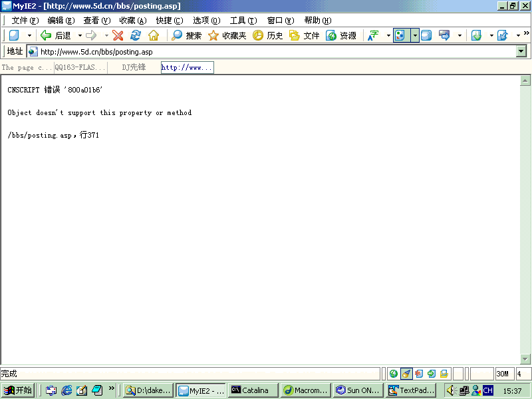The height and width of the screenshot is (399, 532).
Task: Open the new page dropdown arrow
Action: 29,35
